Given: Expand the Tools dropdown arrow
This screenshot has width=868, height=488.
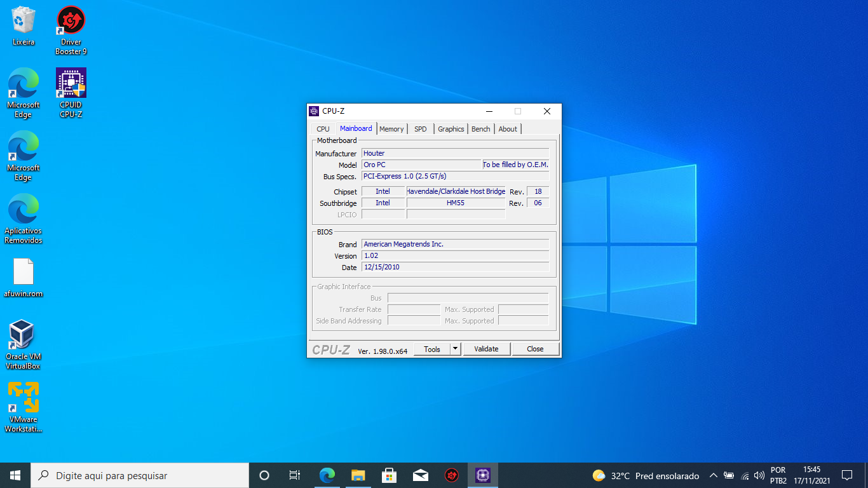Looking at the screenshot, I should [455, 349].
